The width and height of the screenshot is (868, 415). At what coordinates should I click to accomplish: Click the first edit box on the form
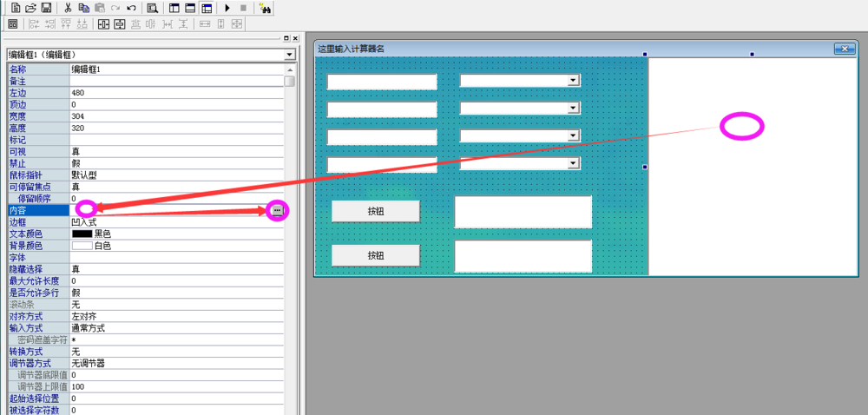tap(382, 82)
